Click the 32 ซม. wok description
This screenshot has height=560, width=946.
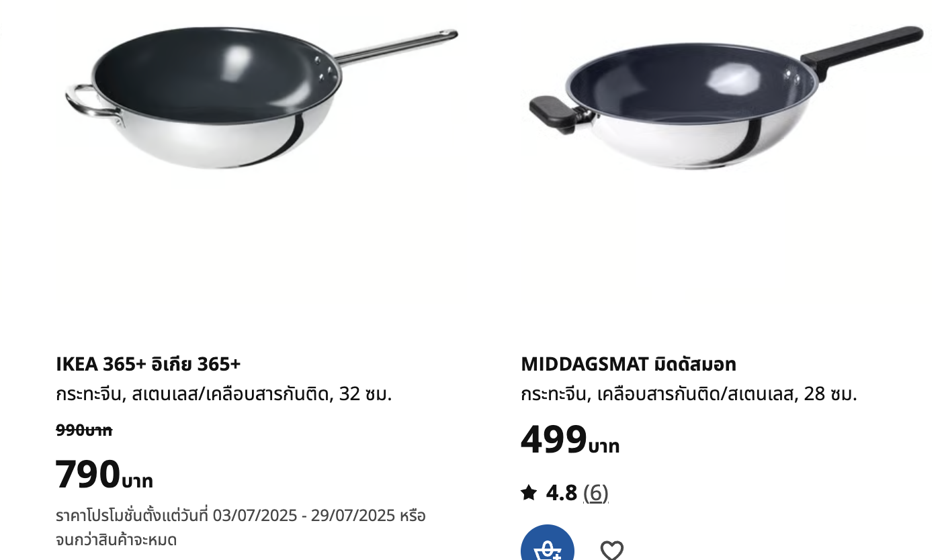tap(224, 393)
